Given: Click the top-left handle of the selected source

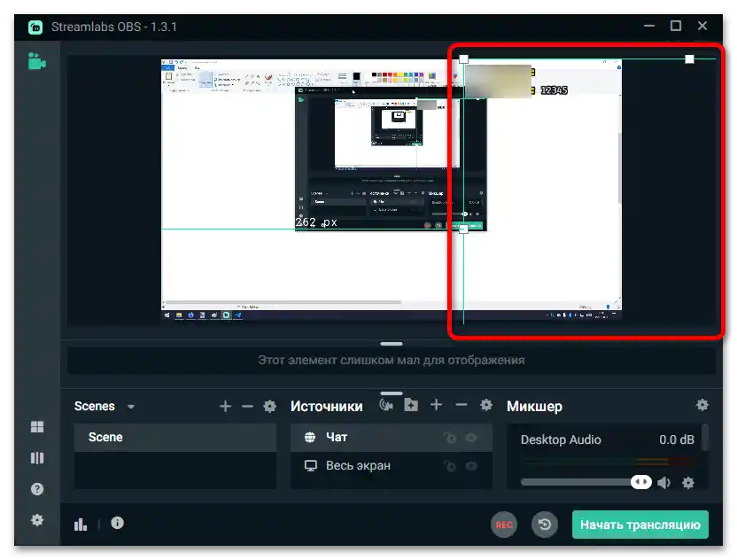Looking at the screenshot, I should pyautogui.click(x=463, y=59).
